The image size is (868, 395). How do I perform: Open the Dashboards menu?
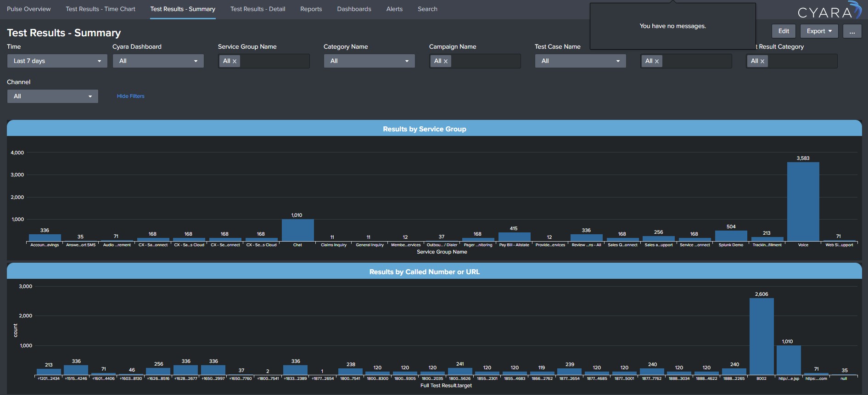[x=354, y=9]
